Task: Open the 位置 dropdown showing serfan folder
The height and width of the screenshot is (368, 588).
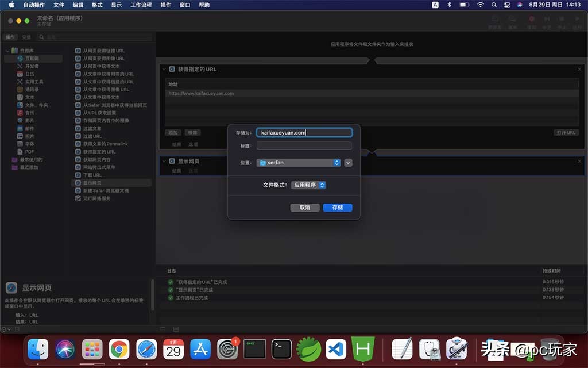Action: click(x=297, y=163)
